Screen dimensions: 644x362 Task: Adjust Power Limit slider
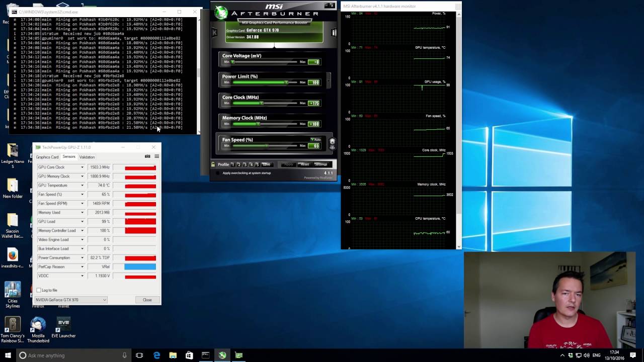pyautogui.click(x=264, y=82)
